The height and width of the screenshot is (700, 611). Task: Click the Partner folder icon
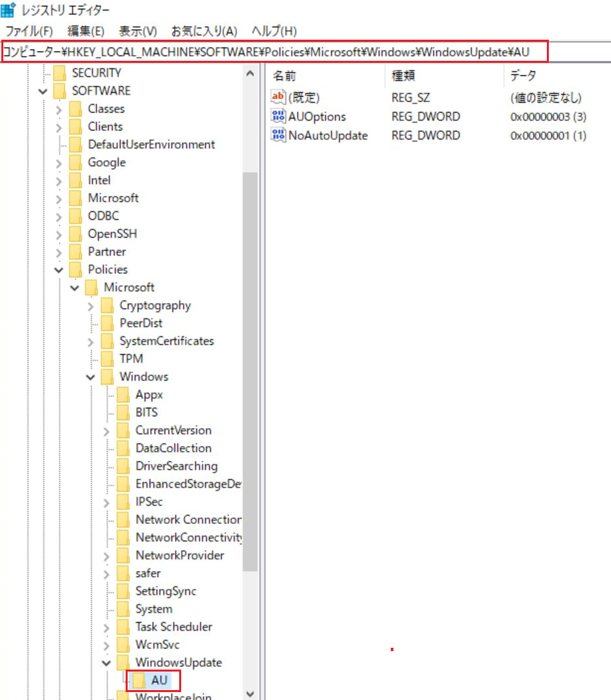click(75, 251)
